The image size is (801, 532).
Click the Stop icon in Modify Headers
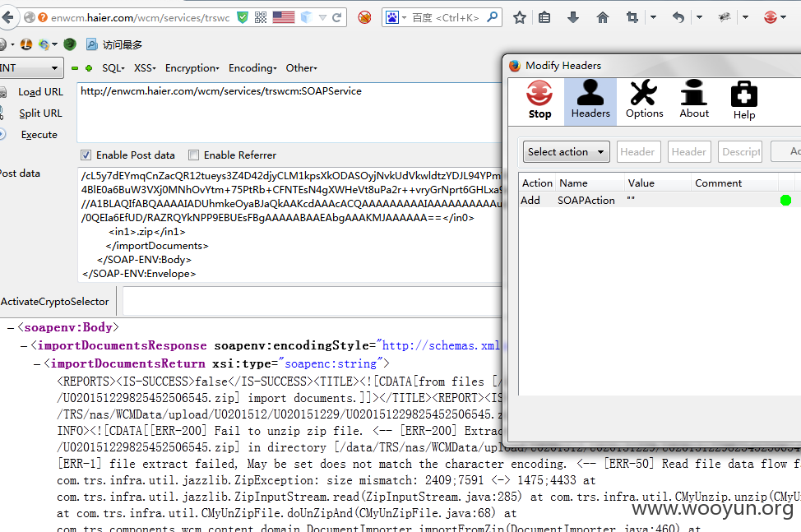(x=539, y=100)
